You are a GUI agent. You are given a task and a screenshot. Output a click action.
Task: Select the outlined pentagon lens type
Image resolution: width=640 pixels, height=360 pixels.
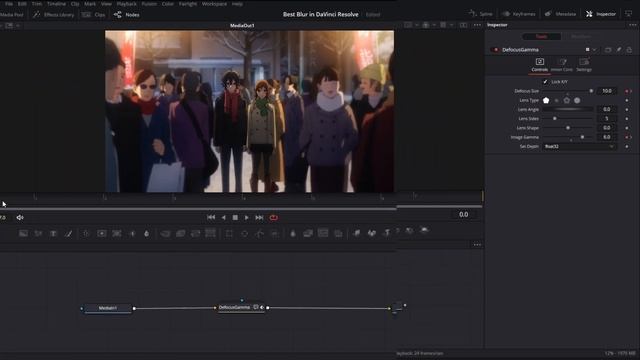[567, 100]
